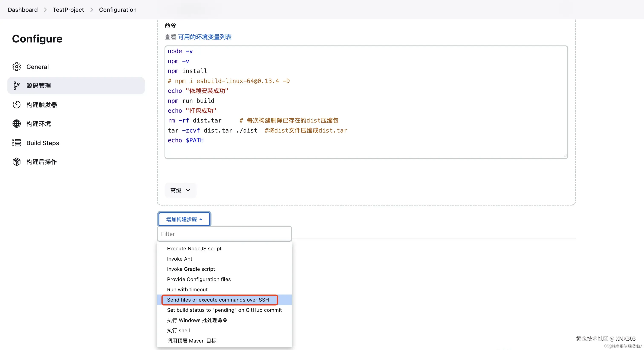This screenshot has width=644, height=350.
Task: Choose 调用顶层 Maven 目标 option
Action: [x=192, y=341]
